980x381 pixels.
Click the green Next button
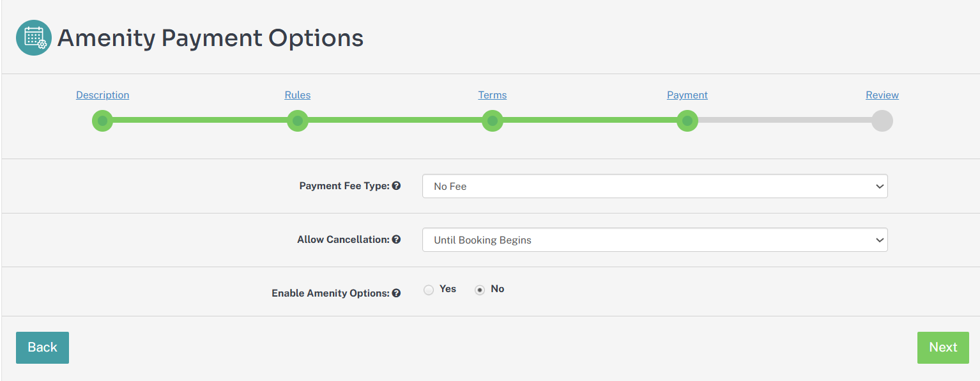[x=943, y=347]
